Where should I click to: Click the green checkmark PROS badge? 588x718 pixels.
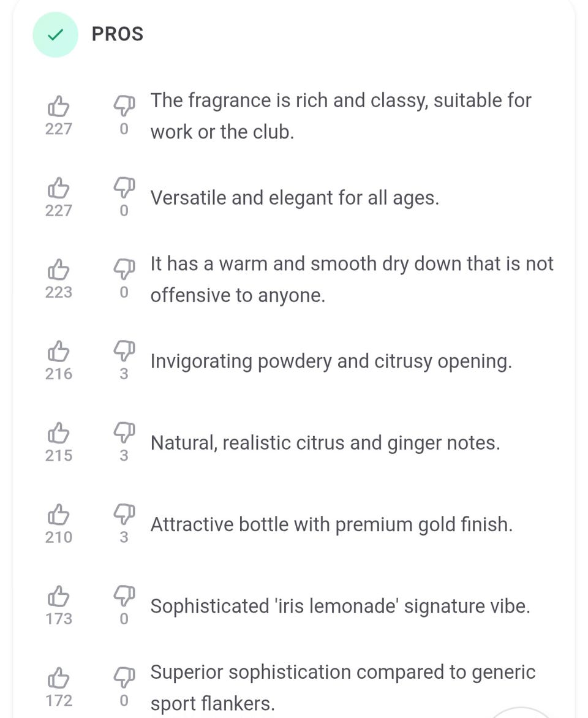coord(55,34)
